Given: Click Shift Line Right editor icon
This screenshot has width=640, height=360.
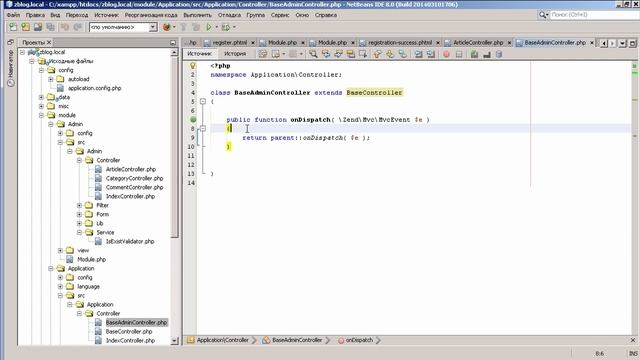Looking at the screenshot, I should pos(431,54).
